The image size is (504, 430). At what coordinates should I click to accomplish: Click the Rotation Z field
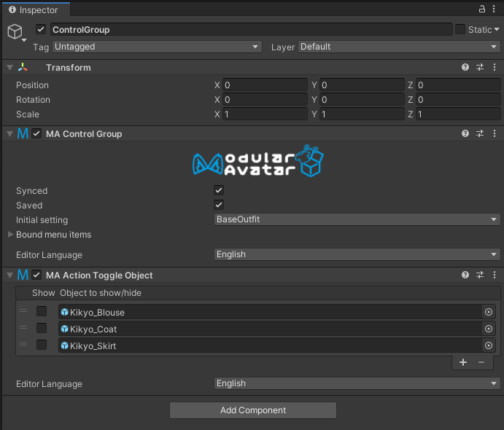click(x=458, y=100)
